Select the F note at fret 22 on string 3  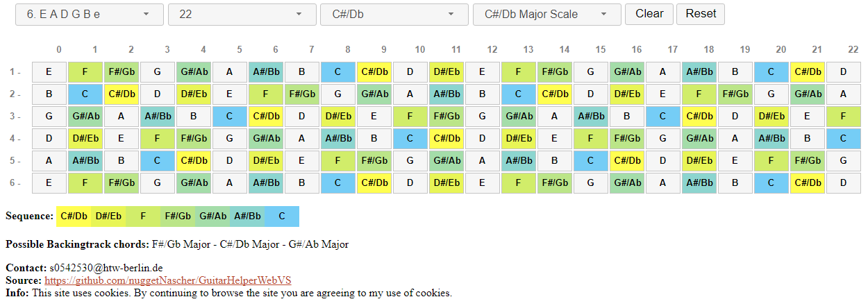(843, 116)
